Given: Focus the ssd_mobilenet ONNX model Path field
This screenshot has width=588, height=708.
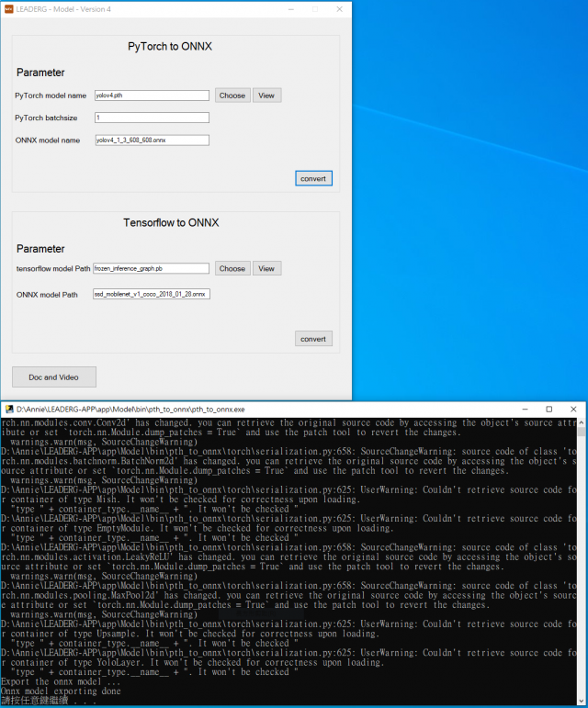Looking at the screenshot, I should [152, 294].
